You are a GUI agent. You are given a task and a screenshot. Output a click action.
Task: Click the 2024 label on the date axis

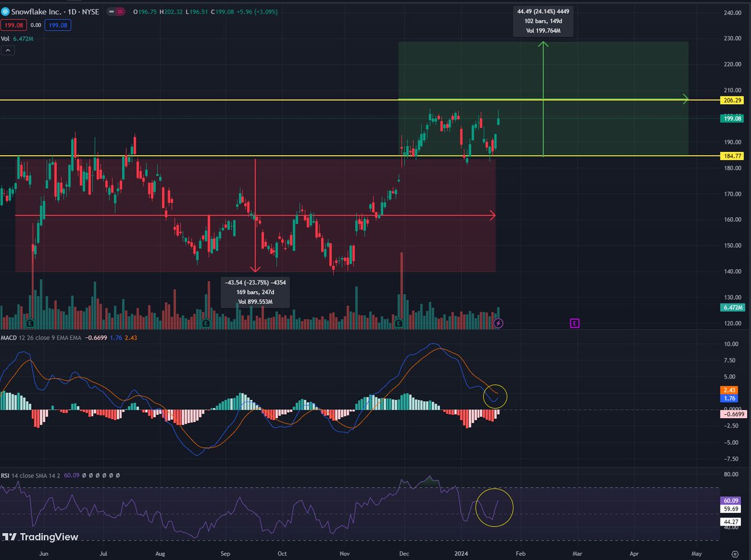pos(461,553)
